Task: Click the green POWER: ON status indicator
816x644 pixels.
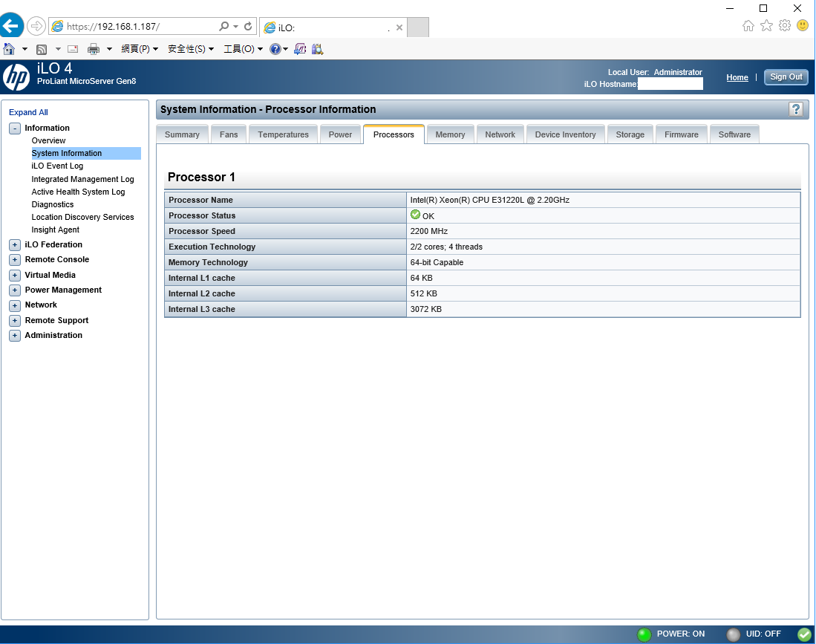Action: pos(644,634)
